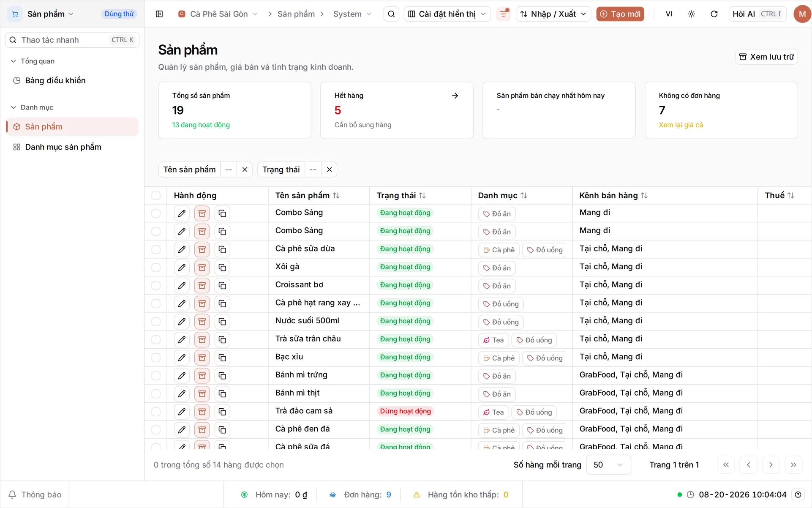Toggle the sidebar collapse icon
The height and width of the screenshot is (508, 812).
[159, 14]
